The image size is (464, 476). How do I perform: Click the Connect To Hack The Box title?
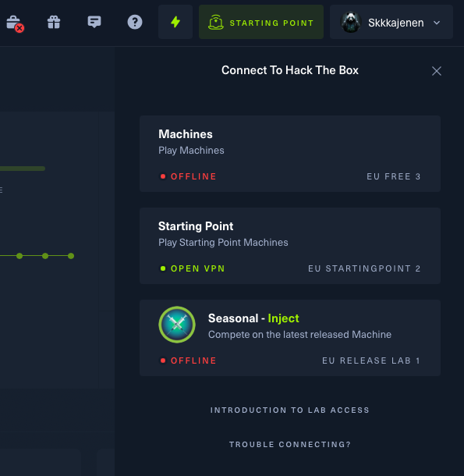(290, 70)
